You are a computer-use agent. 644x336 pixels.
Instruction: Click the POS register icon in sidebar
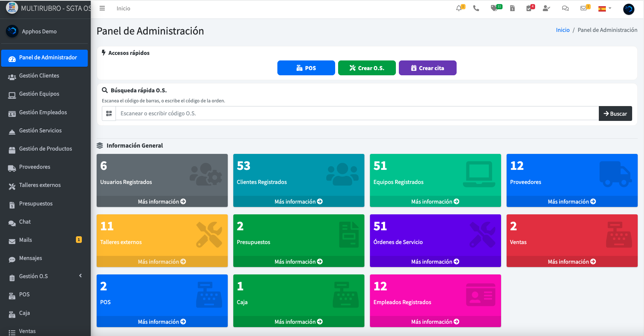tap(12, 296)
